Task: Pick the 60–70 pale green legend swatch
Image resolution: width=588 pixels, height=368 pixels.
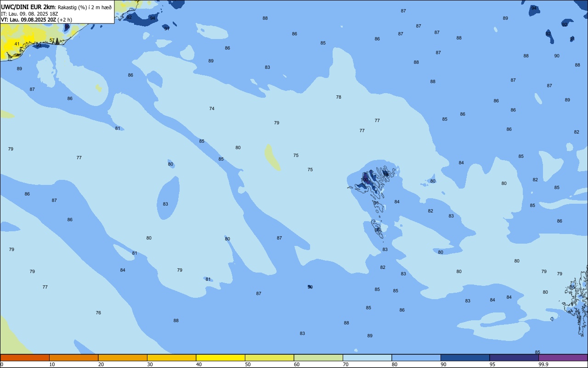Action: point(318,357)
